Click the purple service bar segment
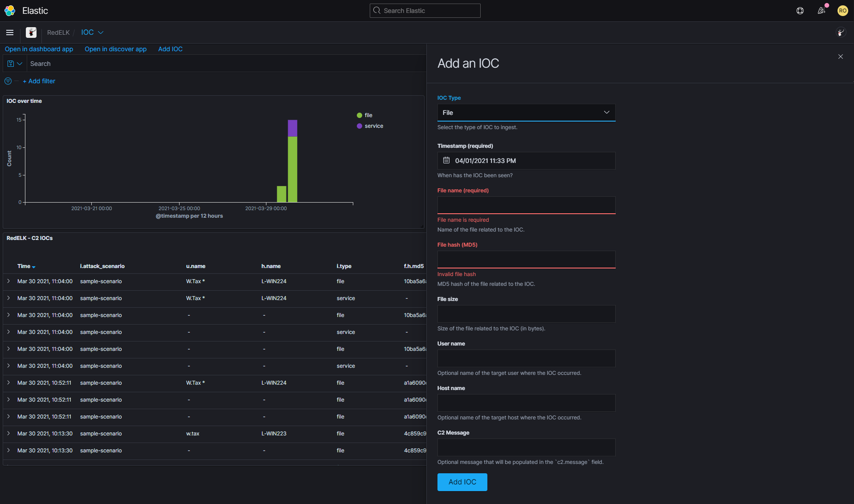This screenshot has height=504, width=854. tap(292, 128)
